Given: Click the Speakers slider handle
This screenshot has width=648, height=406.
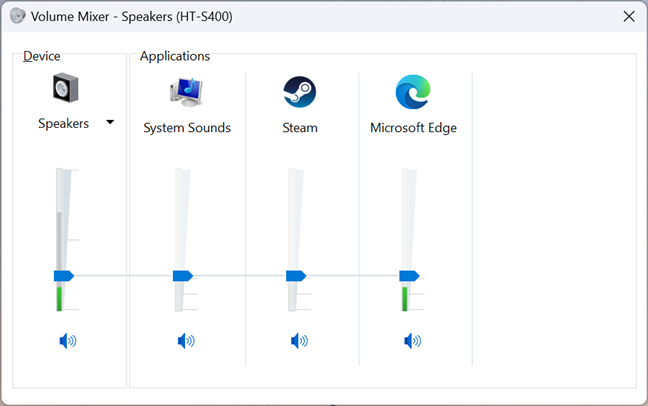Looking at the screenshot, I should point(64,275).
